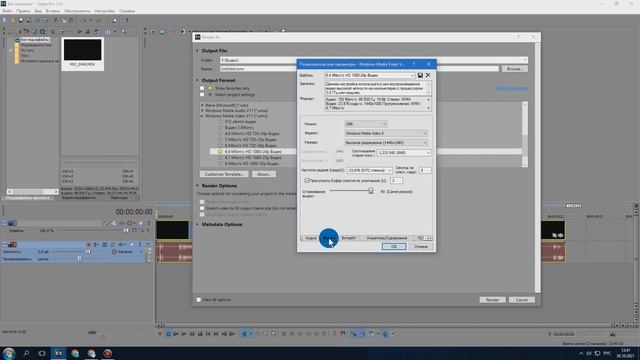Select the 8 Mbps HD 1080-30p template
The width and height of the screenshot is (640, 360).
coord(251,164)
